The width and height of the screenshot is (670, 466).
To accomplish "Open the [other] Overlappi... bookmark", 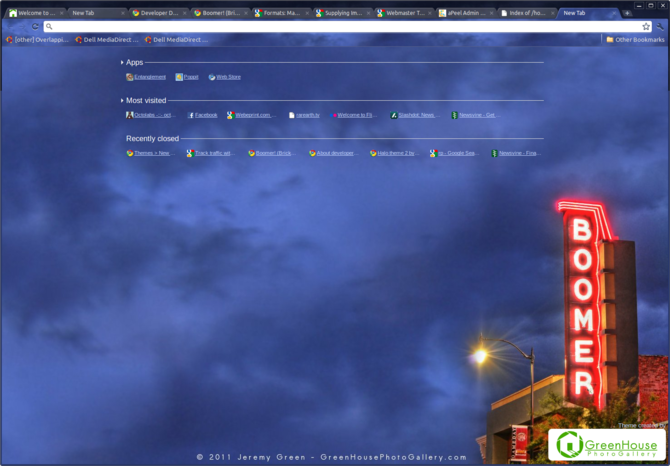I will pyautogui.click(x=37, y=40).
